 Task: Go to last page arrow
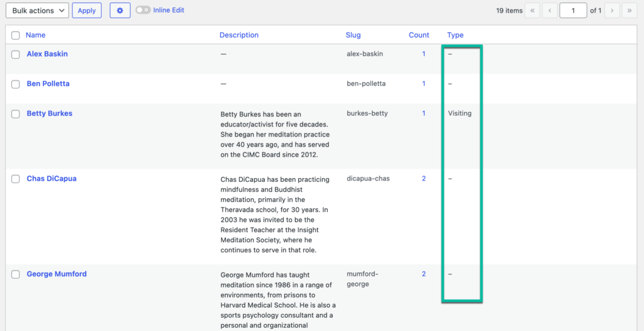[x=629, y=11]
